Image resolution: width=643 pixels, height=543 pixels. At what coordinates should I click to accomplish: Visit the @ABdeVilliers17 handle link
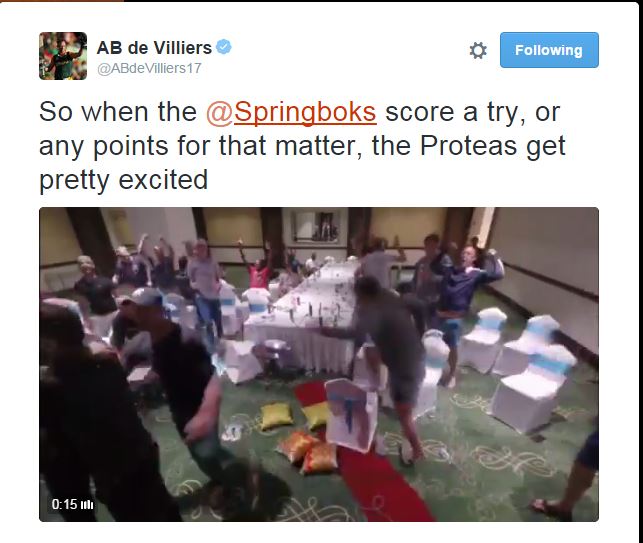149,68
